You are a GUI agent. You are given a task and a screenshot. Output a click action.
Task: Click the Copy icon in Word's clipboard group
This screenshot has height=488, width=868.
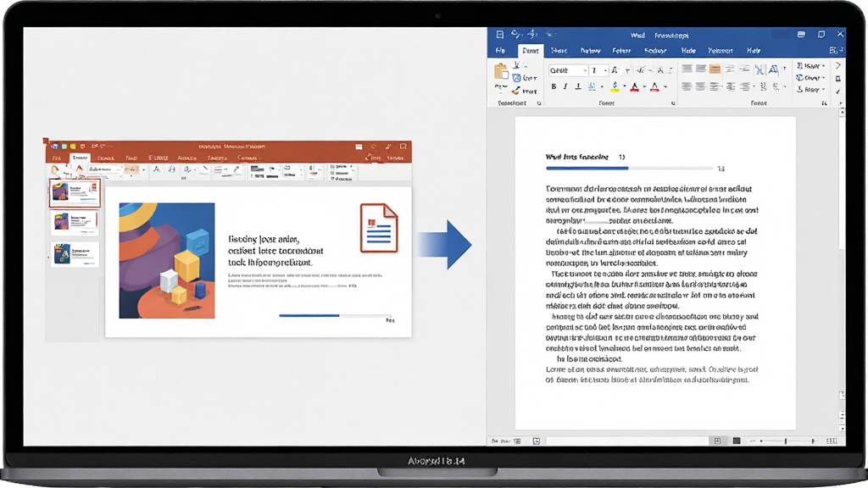(516, 78)
